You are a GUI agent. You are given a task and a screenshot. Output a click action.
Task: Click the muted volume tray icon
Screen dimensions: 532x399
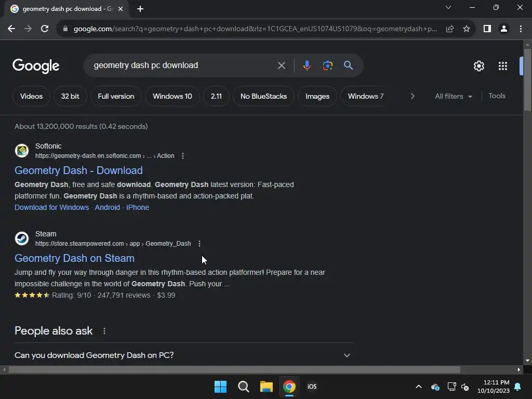pyautogui.click(x=465, y=387)
